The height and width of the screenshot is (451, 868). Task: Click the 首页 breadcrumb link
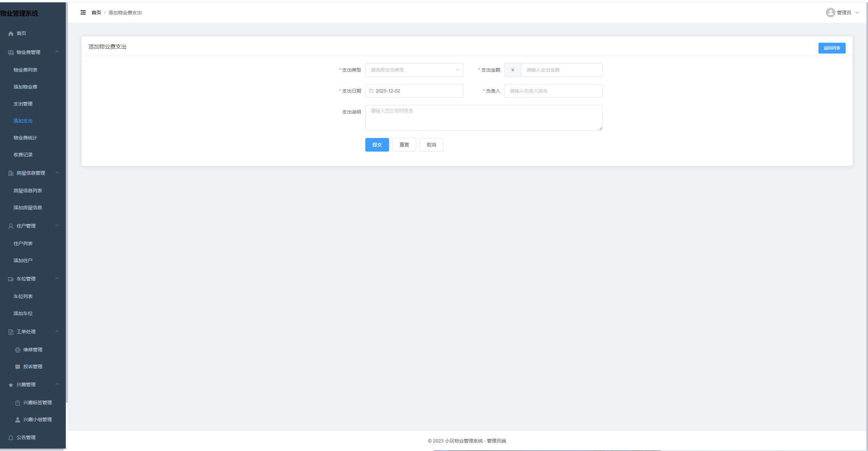(96, 13)
